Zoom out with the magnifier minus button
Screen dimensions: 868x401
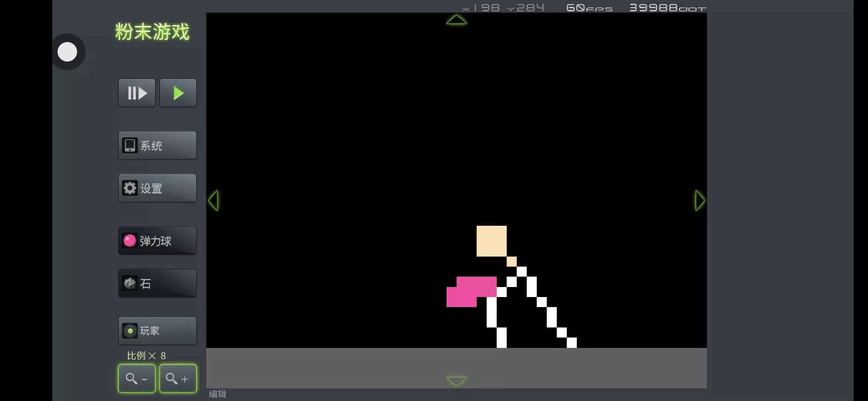click(137, 378)
